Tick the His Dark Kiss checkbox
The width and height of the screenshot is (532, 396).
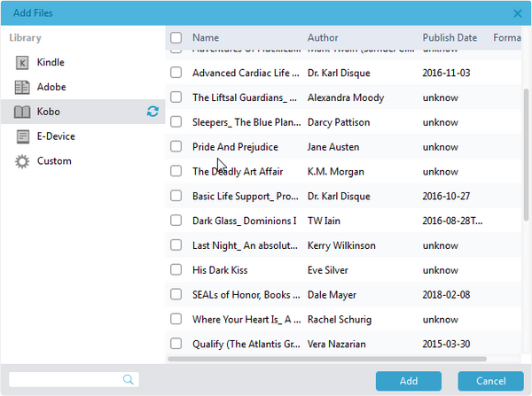(176, 269)
